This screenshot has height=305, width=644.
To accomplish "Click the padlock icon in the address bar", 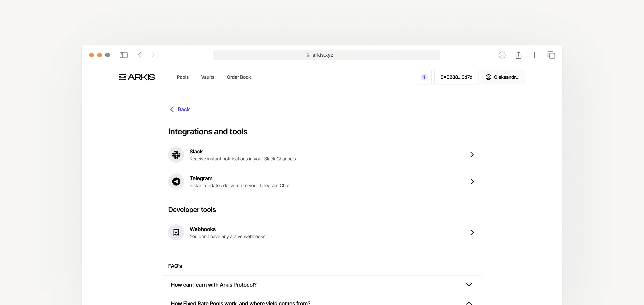I will click(x=308, y=55).
